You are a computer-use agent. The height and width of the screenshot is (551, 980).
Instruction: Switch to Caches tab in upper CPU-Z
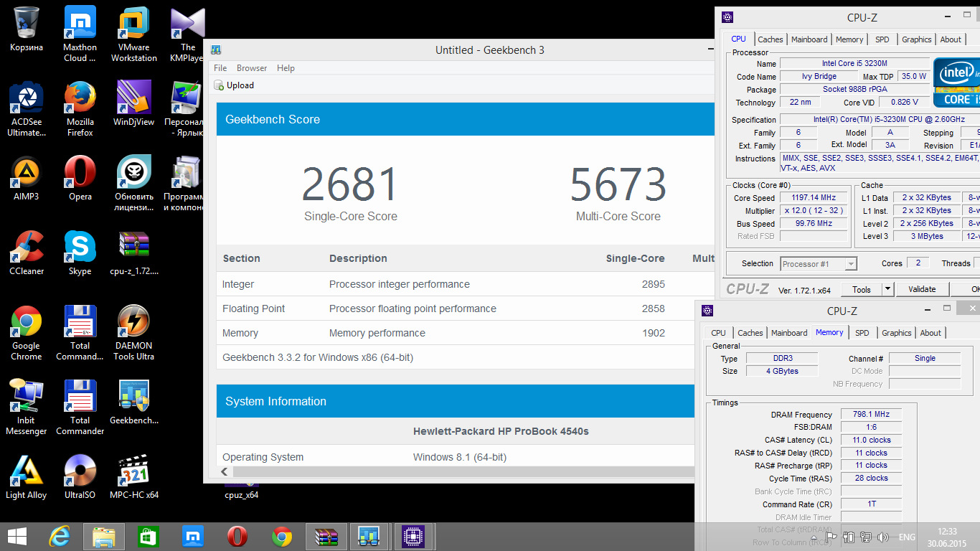pos(771,39)
